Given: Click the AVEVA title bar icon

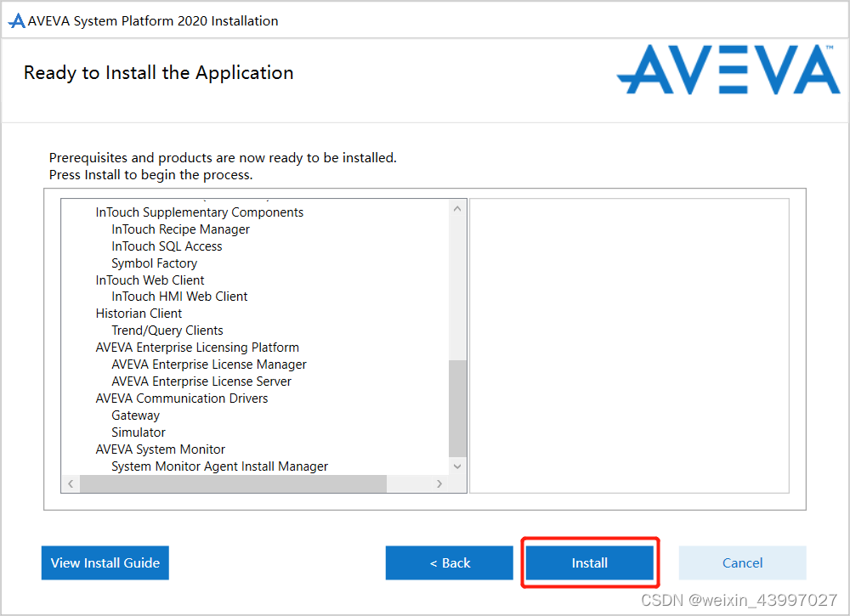Looking at the screenshot, I should (16, 21).
